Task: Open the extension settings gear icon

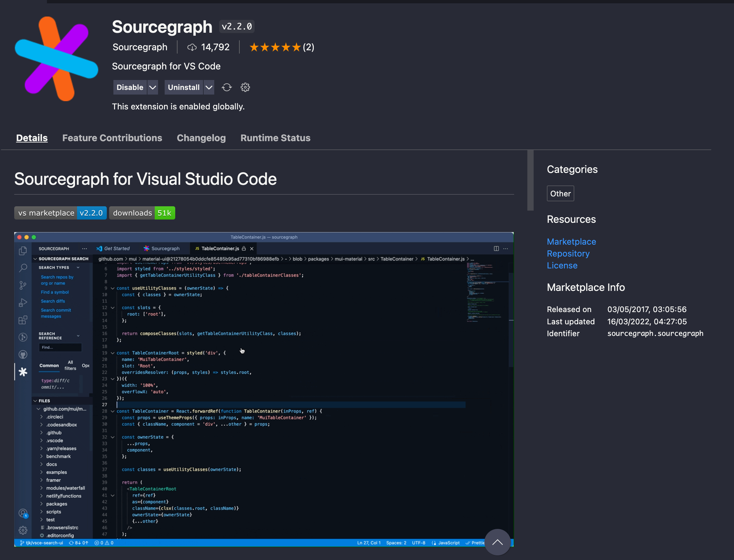Action: tap(245, 87)
